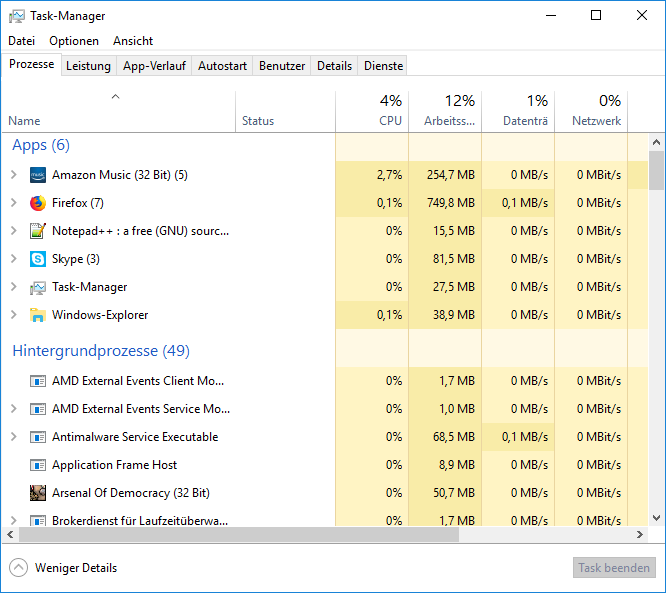Click the Brokerdienst process icon
This screenshot has width=666, height=593.
38,520
